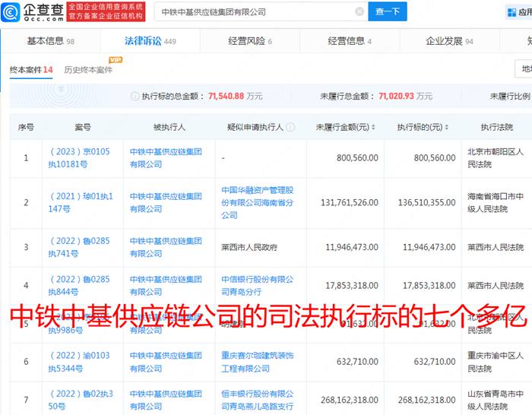Open 中铁中基供应链集团 link in row 2
This screenshot has height=415, width=532.
166,203
